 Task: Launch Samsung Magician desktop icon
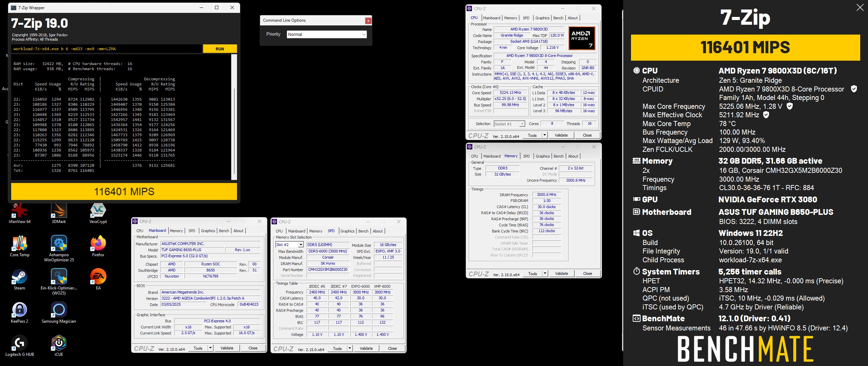tap(59, 312)
